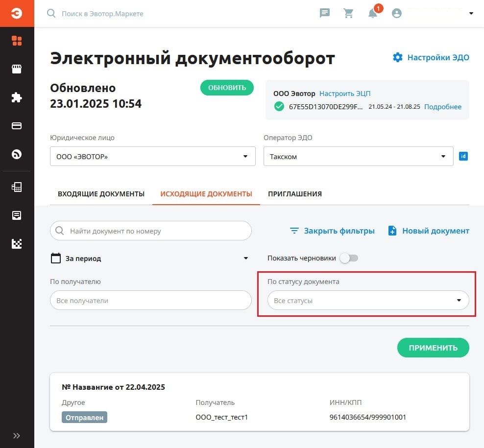The image size is (484, 448).
Task: Click the green 'Применить' button
Action: click(x=433, y=348)
